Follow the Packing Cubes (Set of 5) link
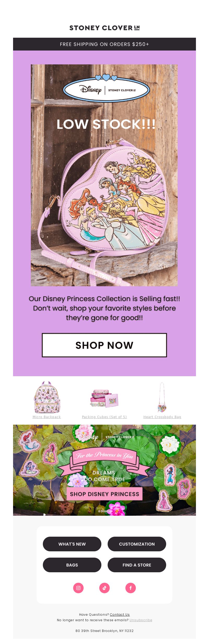The width and height of the screenshot is (209, 644). [x=104, y=417]
